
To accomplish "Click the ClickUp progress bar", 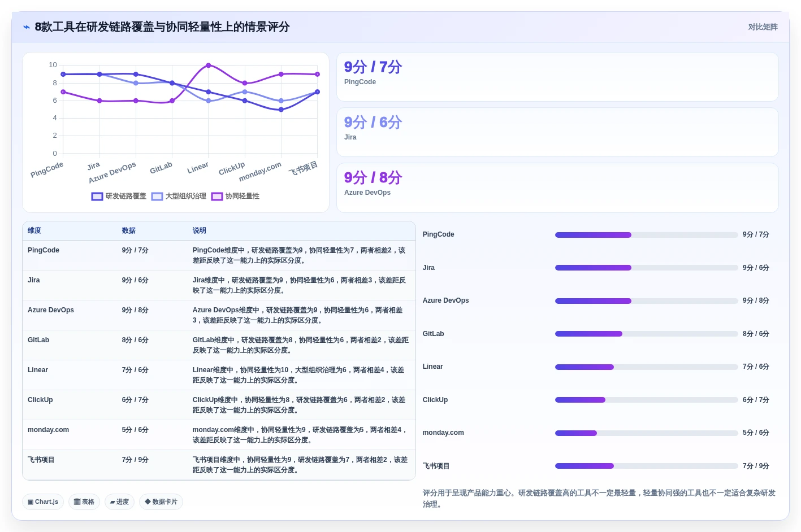I will 647,400.
